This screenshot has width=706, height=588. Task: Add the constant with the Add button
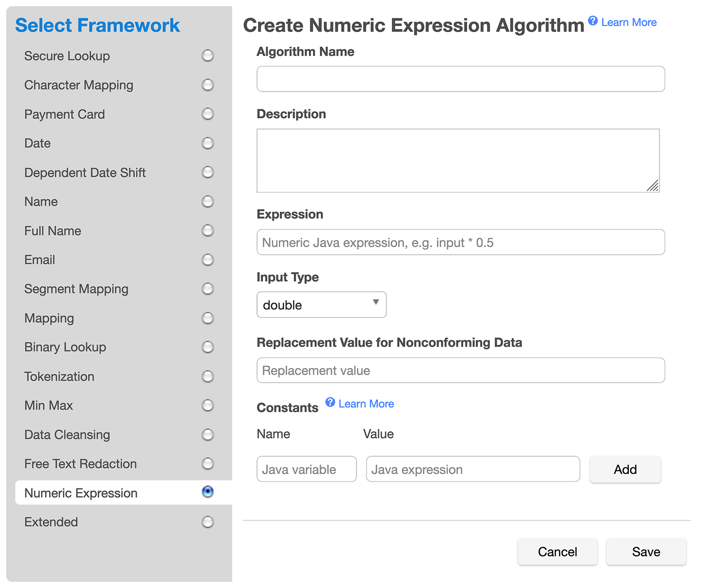click(625, 469)
